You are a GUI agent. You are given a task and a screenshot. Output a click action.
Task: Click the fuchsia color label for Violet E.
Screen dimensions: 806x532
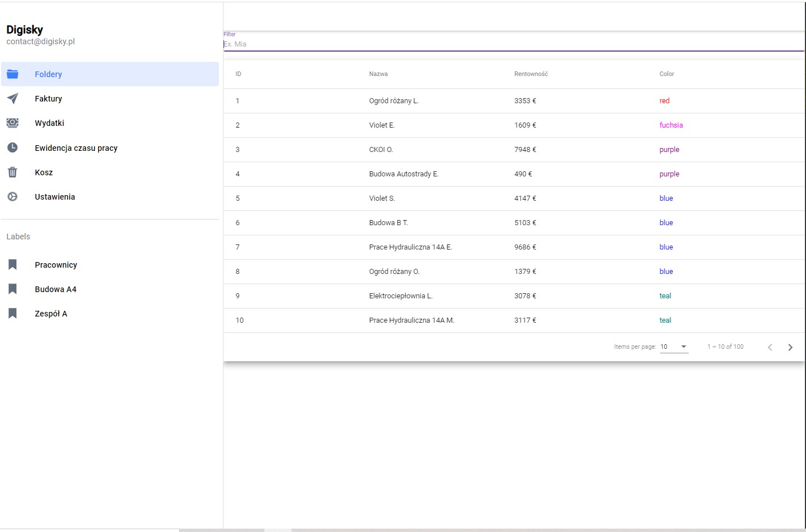(x=671, y=125)
